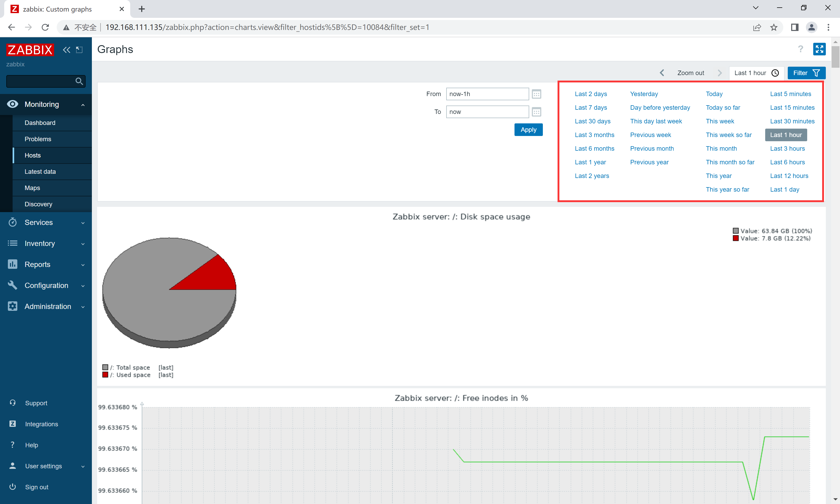
Task: Open the From date calendar picker
Action: coord(537,94)
